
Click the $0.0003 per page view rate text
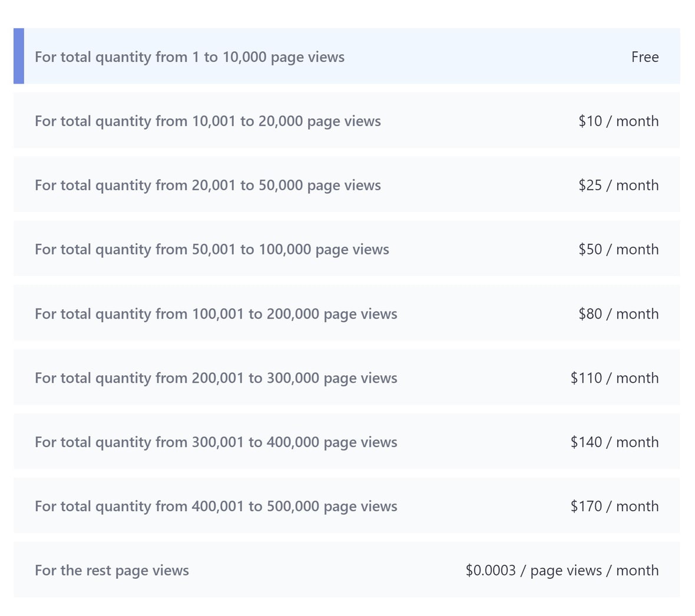click(562, 570)
